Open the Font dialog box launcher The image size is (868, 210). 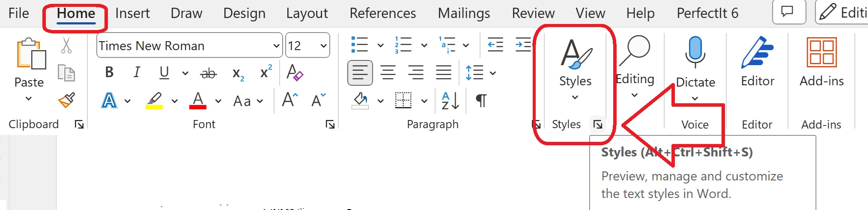(330, 124)
